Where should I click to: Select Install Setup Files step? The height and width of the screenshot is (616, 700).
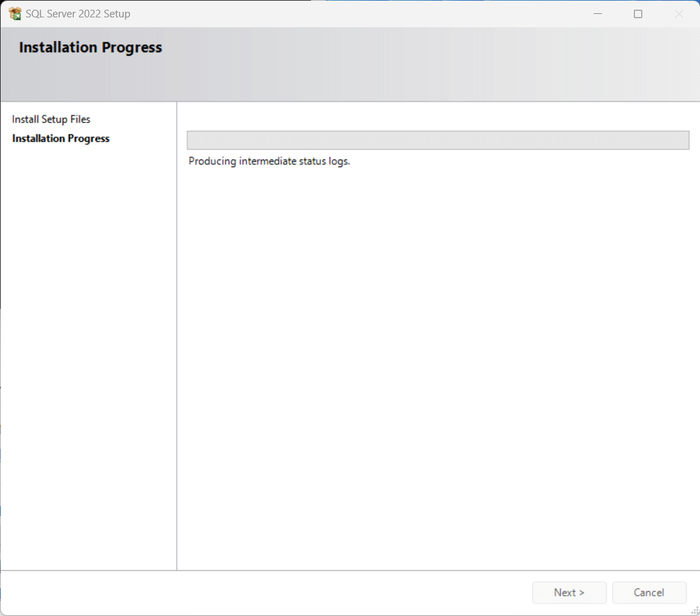coord(51,119)
